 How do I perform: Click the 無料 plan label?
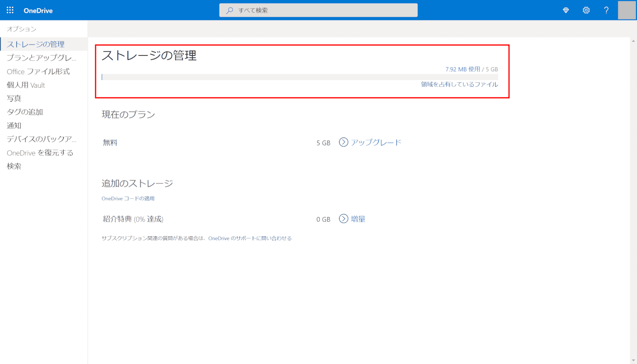[110, 143]
